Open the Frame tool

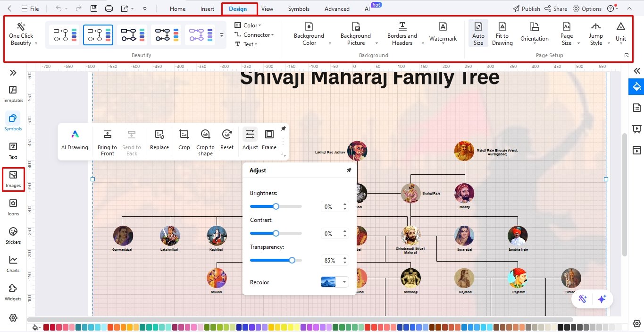(269, 137)
